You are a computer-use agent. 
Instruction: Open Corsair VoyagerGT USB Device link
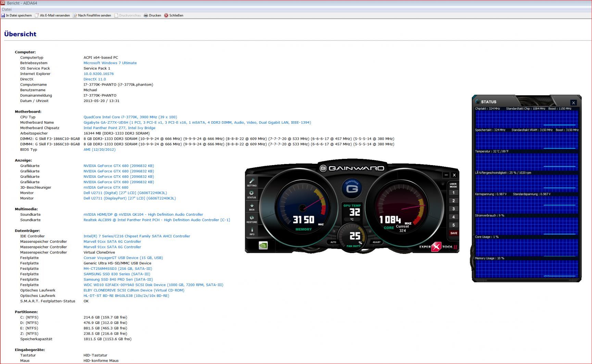point(123,258)
